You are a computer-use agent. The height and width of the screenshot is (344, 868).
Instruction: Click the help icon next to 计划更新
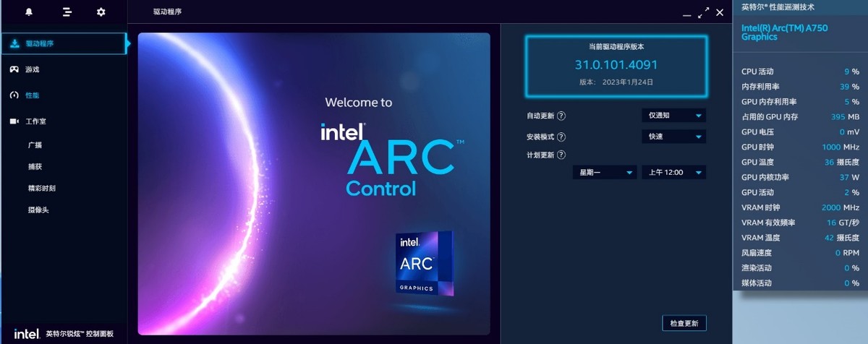click(x=561, y=155)
